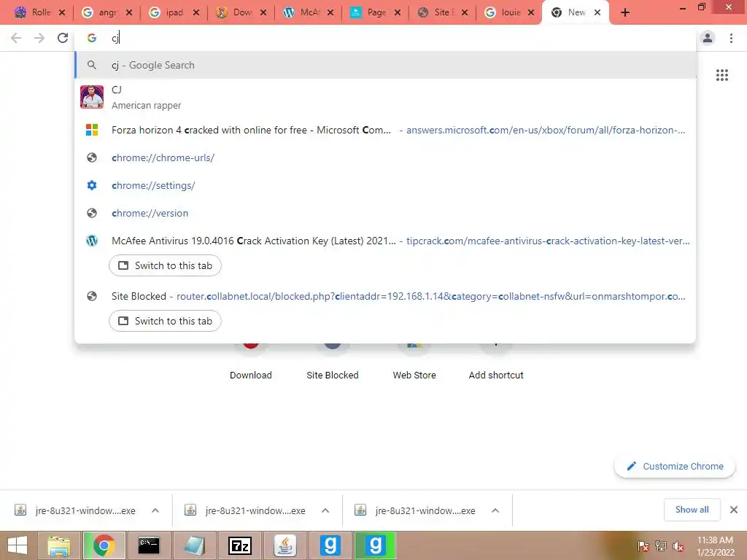Viewport: 747px width, 560px height.
Task: Open the second jre-8u321 download item
Action: tap(247, 510)
